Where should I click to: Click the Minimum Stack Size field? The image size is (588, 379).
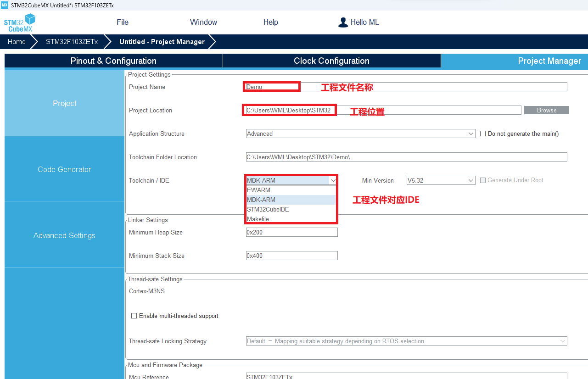(291, 256)
